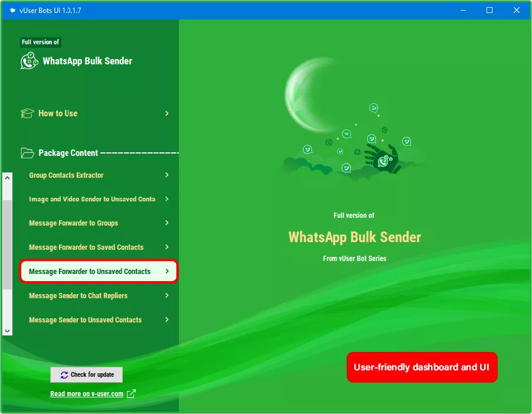Expand Message Sender to Chat Repliers chevron

167,295
